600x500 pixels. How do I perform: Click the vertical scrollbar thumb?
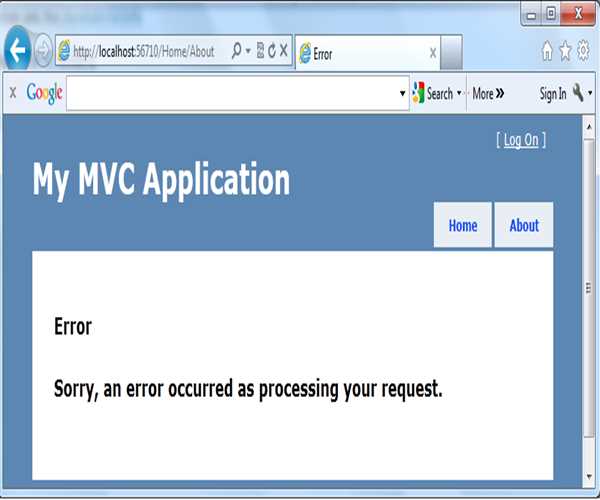[x=589, y=288]
